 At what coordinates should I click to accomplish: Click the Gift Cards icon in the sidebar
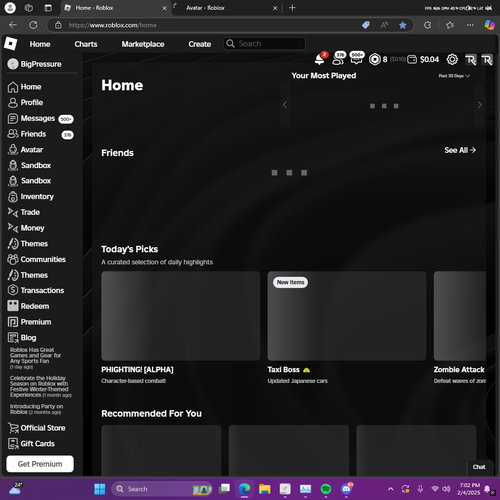pos(13,444)
